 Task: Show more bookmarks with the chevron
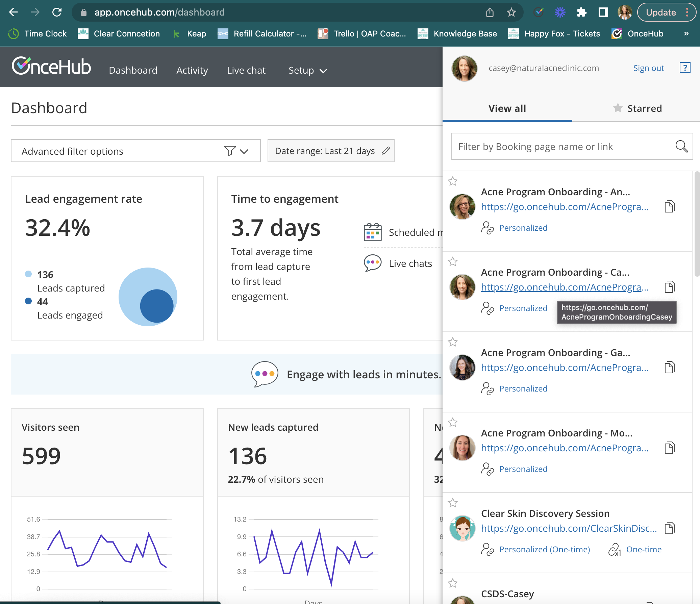[686, 33]
